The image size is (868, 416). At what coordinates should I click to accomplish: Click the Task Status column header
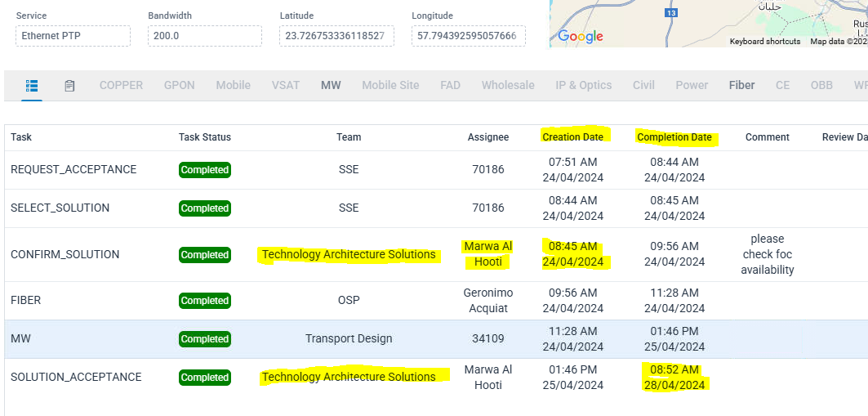(x=205, y=137)
